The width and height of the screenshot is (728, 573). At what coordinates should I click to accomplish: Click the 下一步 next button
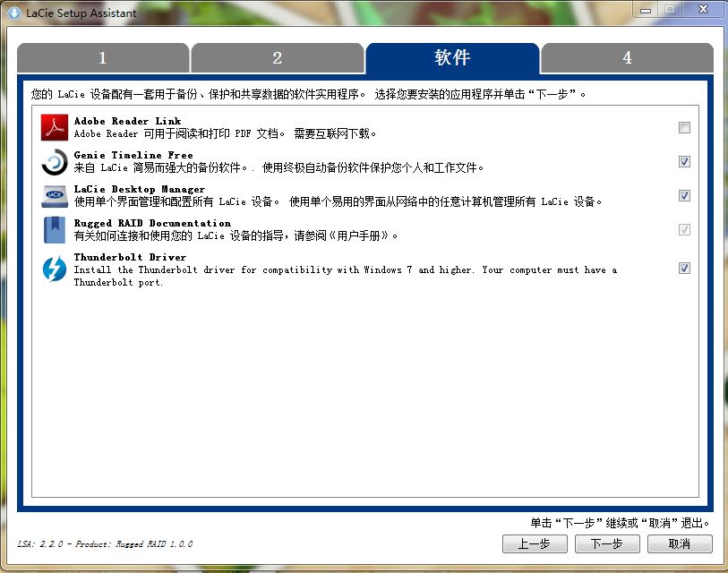607,544
